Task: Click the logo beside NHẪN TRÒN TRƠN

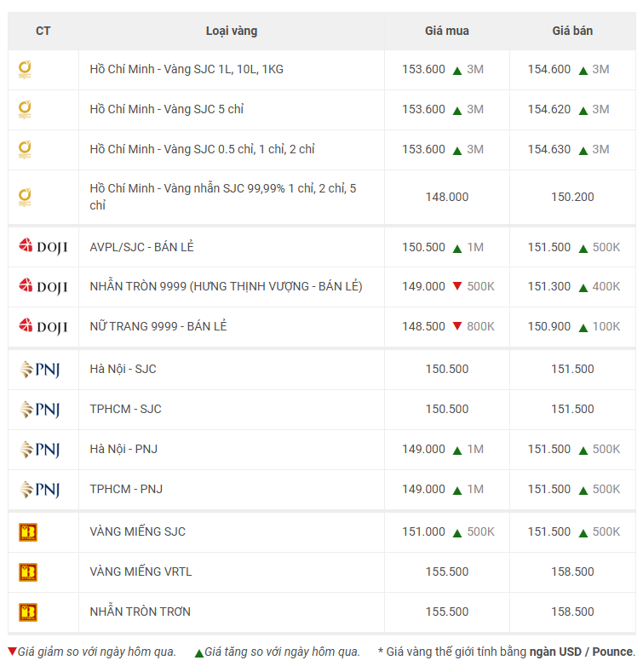Action: (28, 612)
